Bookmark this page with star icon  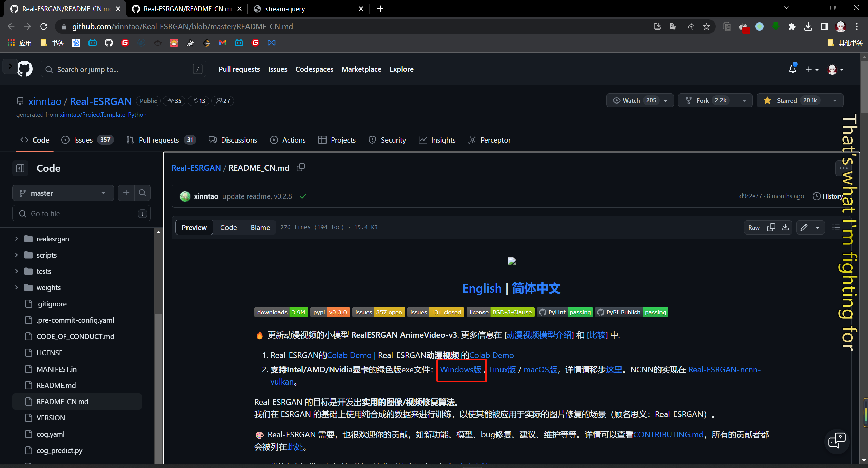[x=706, y=26]
